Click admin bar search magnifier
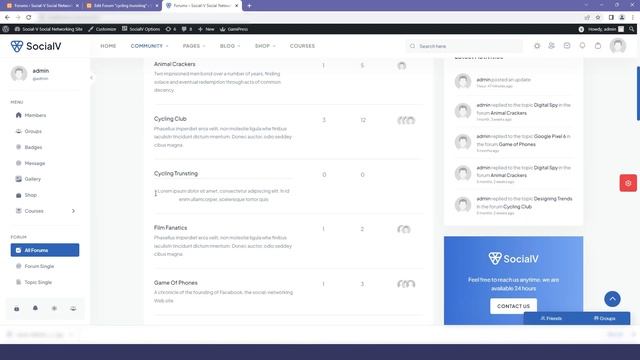Image resolution: width=640 pixels, height=360 pixels. (631, 29)
